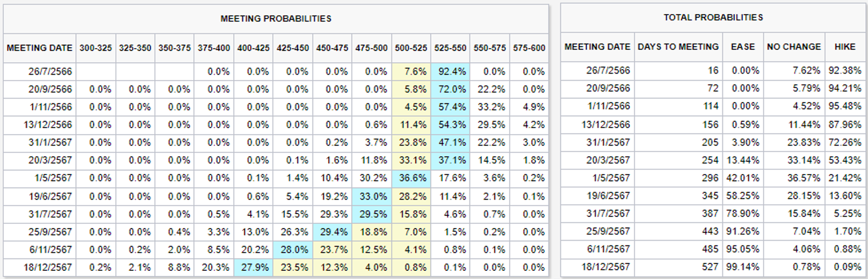Select the 575-600 column header
This screenshot has width=868, height=279.
(x=529, y=48)
